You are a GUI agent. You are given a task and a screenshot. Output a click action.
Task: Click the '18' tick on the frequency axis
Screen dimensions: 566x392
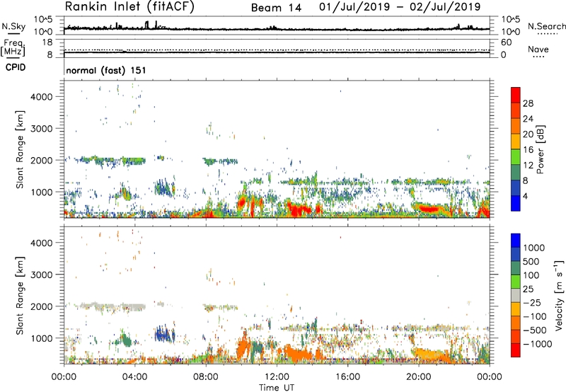point(47,42)
